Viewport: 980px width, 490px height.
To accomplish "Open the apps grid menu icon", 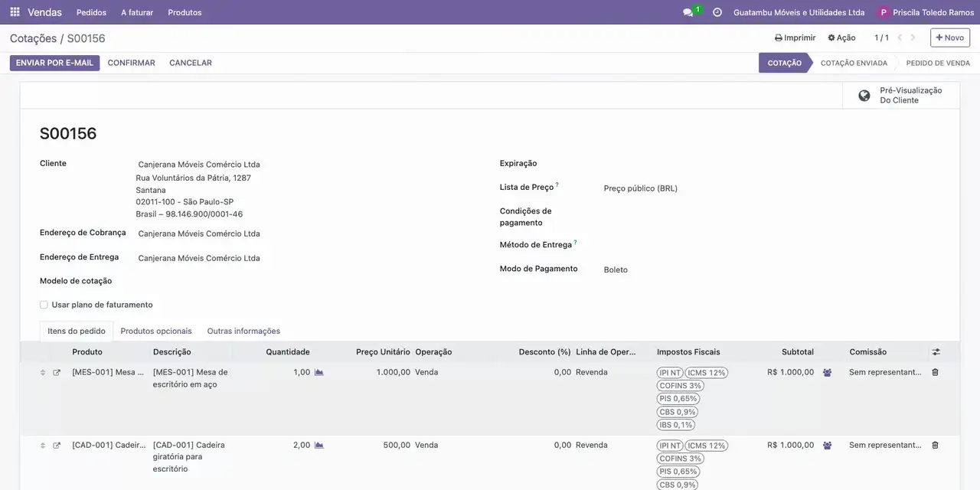I will point(15,12).
